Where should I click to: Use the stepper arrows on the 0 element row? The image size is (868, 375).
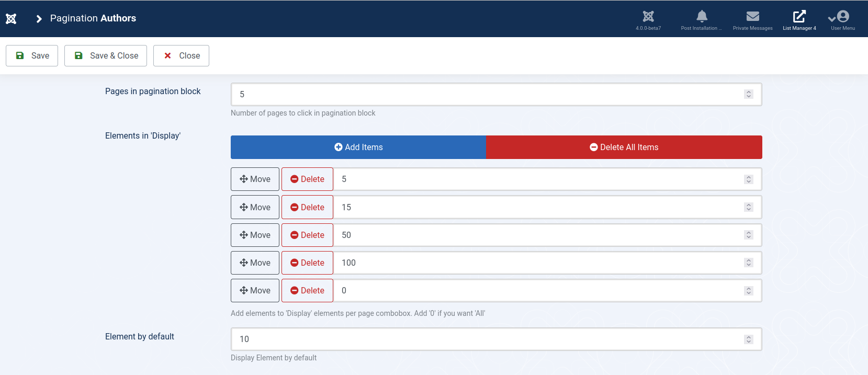[749, 291]
